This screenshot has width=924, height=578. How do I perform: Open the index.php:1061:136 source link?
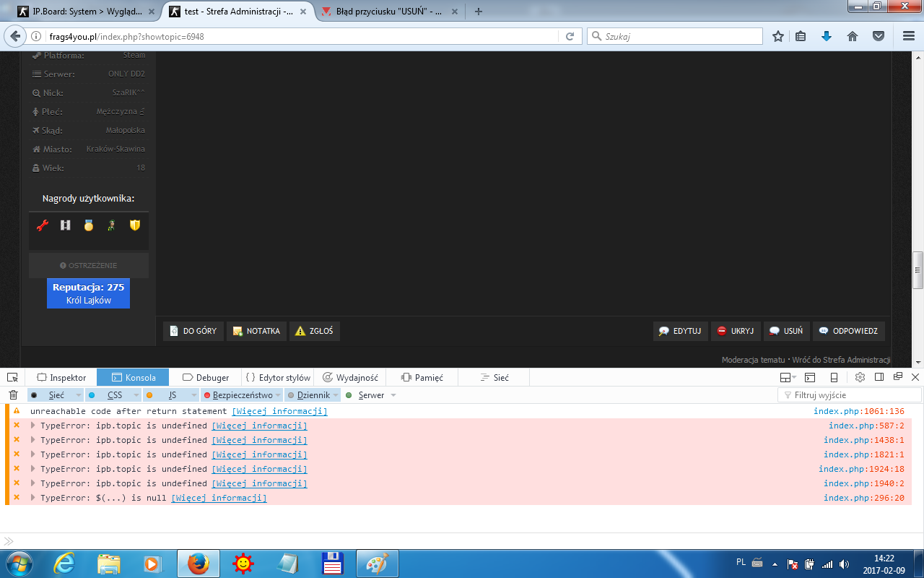tap(858, 411)
